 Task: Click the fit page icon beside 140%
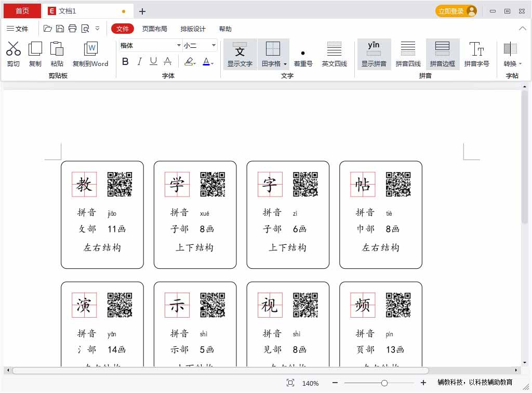(x=290, y=383)
